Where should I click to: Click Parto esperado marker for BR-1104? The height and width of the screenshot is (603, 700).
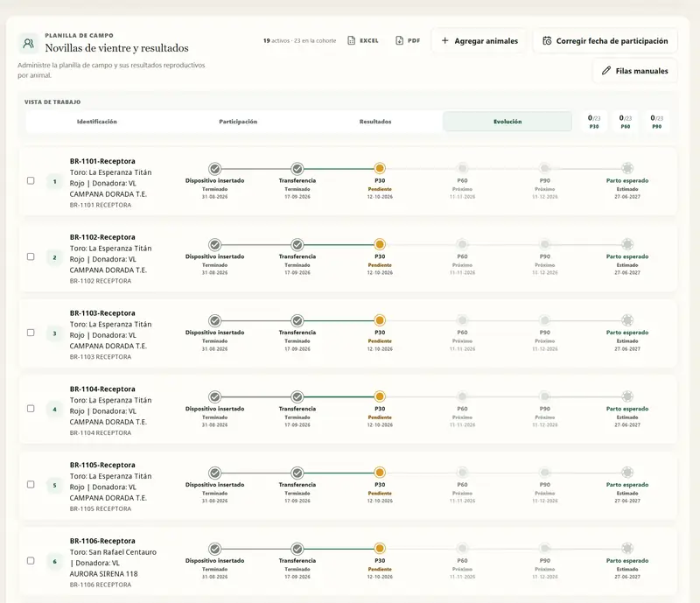coord(627,396)
